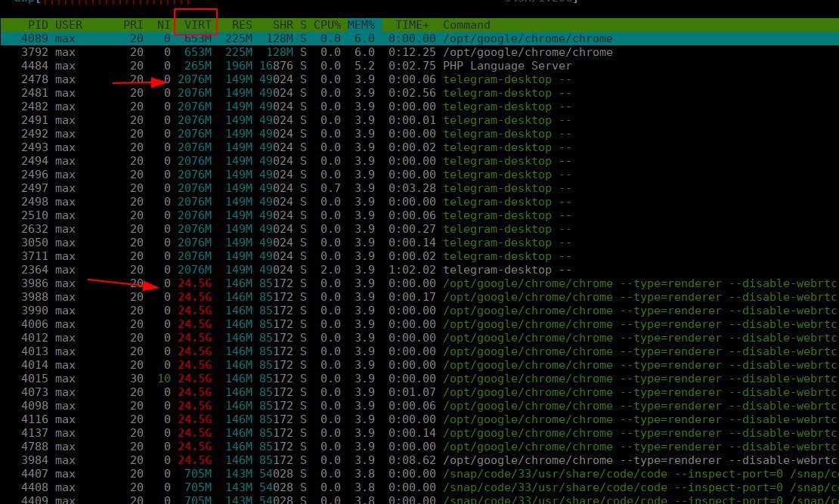Select chrome renderer row PID 3986

point(419,283)
